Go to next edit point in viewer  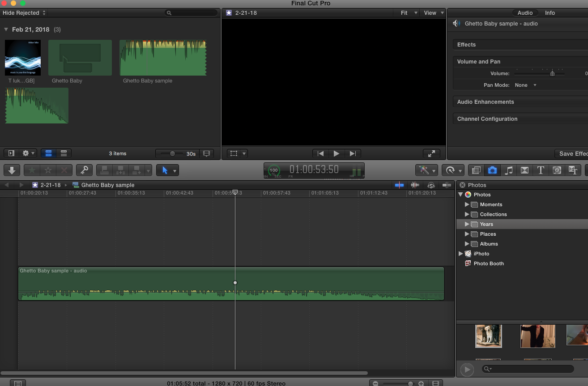coord(353,153)
